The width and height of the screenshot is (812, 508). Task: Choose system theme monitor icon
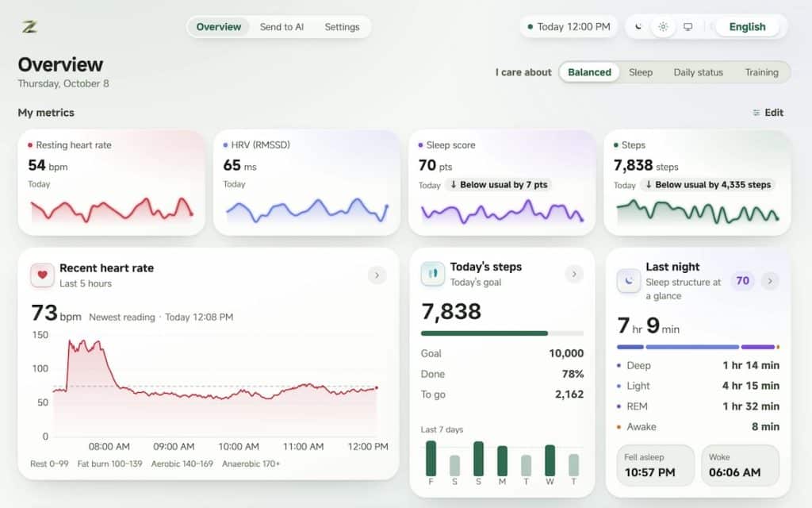pyautogui.click(x=688, y=26)
